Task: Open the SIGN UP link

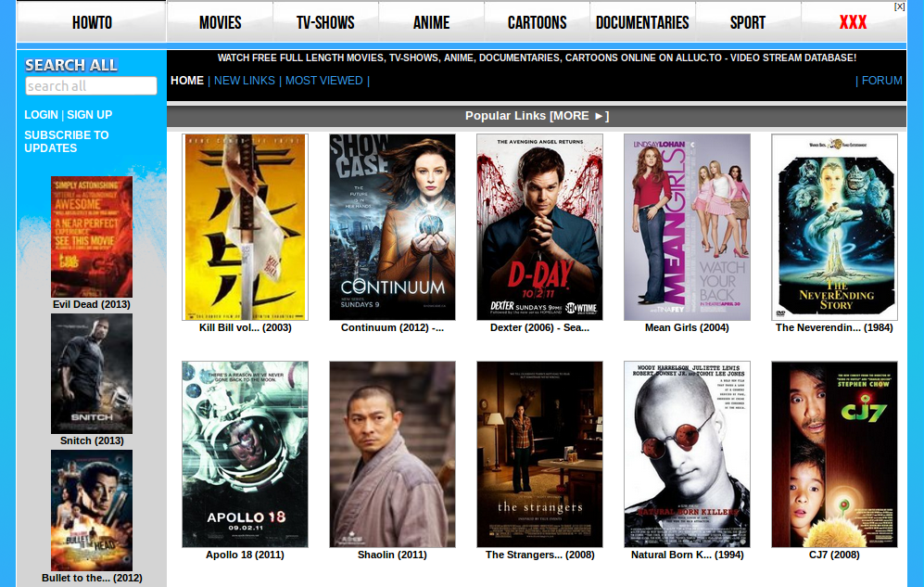Action: coord(90,115)
